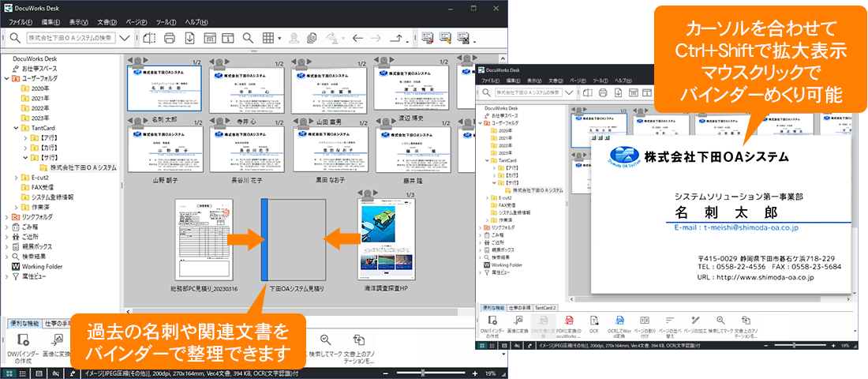The width and height of the screenshot is (868, 379).
Task: Collapse the ユーザーフォルダ tree node
Action: point(6,78)
